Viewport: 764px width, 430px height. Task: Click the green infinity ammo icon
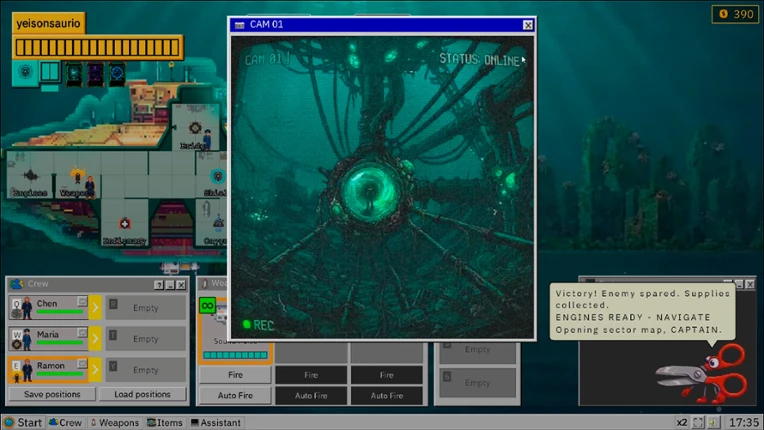click(208, 306)
